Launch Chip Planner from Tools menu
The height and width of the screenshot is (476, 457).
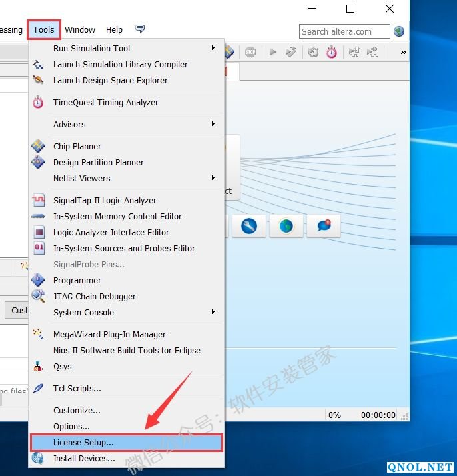pos(77,147)
